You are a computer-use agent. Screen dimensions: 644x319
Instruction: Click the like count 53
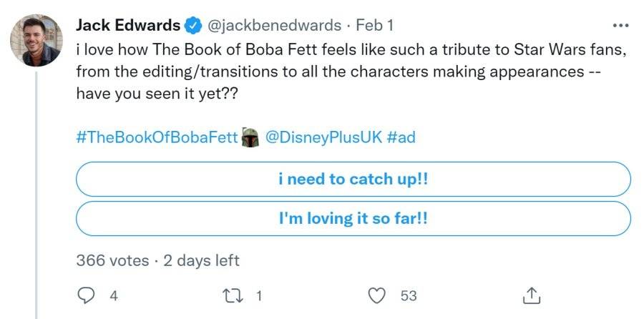pyautogui.click(x=409, y=296)
